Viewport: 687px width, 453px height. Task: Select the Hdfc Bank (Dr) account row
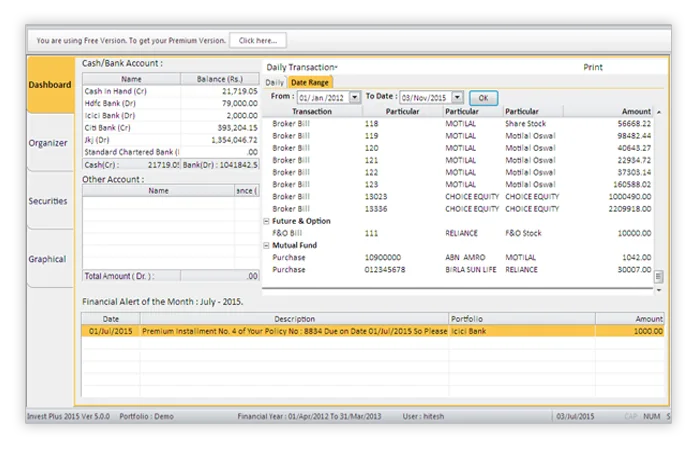click(x=171, y=103)
